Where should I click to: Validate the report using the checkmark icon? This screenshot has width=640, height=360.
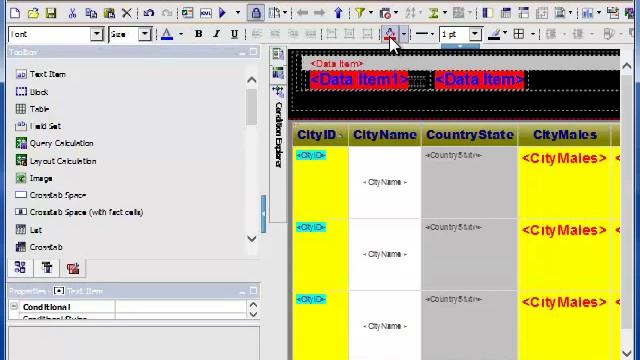(x=187, y=13)
